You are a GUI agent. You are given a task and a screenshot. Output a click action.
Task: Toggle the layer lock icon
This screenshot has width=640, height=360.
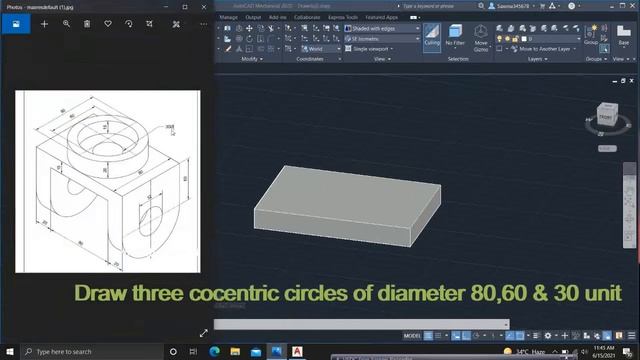pos(515,39)
